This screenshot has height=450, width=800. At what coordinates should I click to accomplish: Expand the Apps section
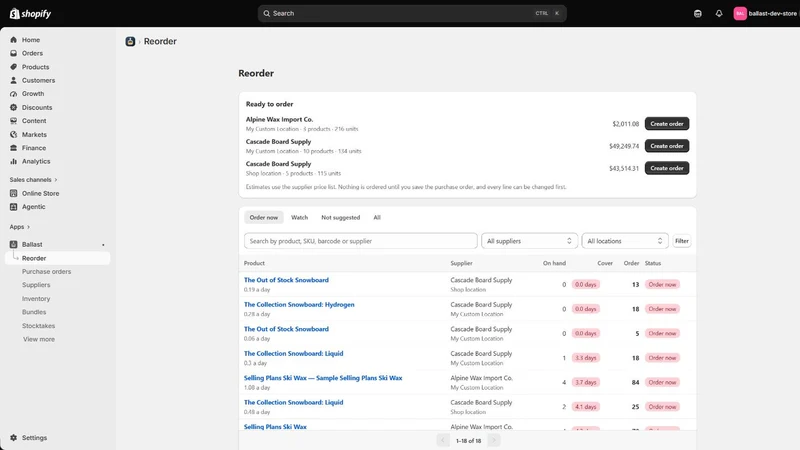pos(19,227)
